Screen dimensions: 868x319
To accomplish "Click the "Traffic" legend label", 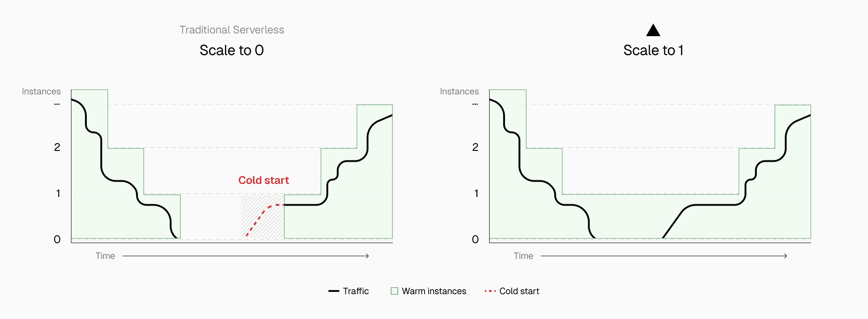I will (x=356, y=291).
